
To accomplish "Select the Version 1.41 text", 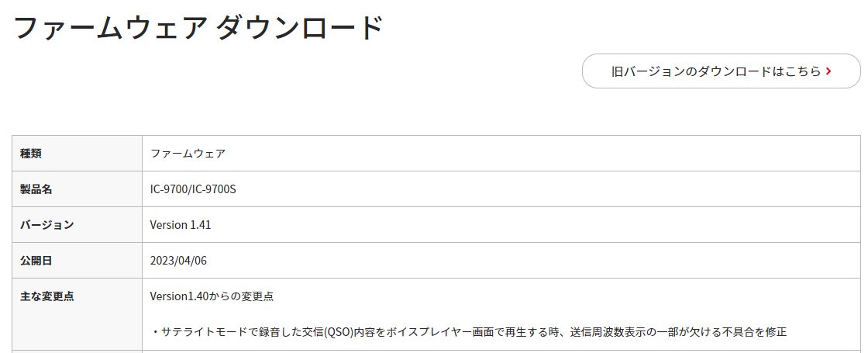I will pos(181,225).
